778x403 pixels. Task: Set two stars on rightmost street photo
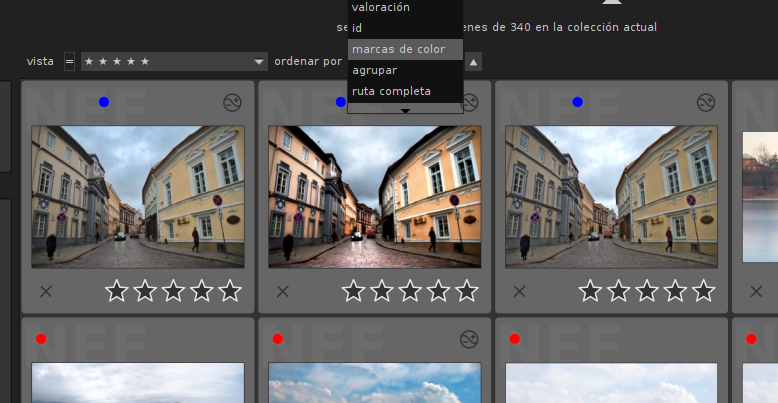(618, 291)
